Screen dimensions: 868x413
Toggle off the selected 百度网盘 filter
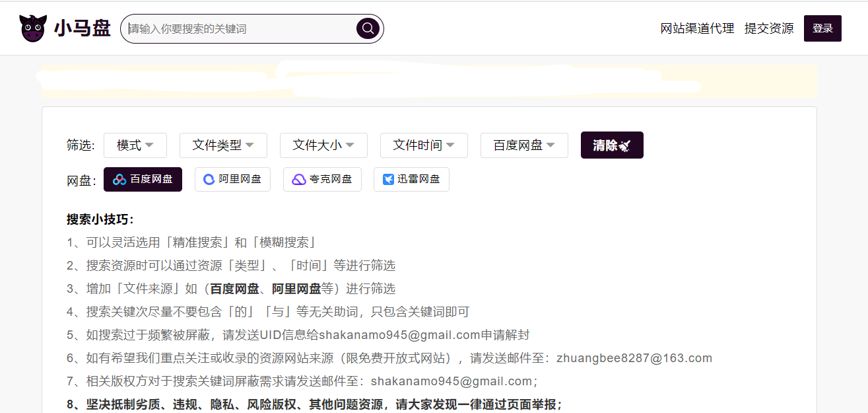point(143,179)
